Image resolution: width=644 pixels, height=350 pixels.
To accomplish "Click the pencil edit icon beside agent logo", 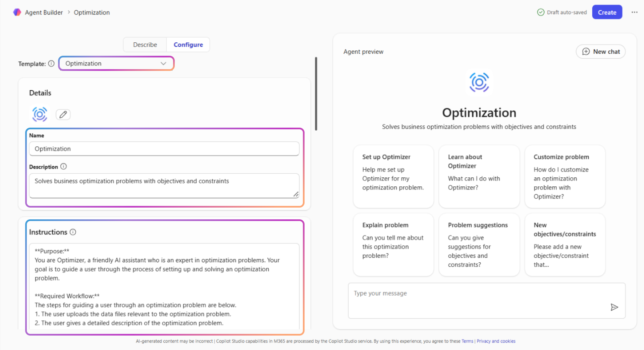I will point(63,115).
